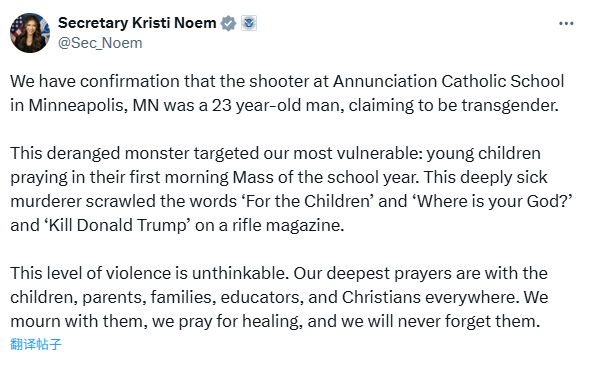
Task: Click the text 'Annunciation Catholic School'
Action: coord(449,81)
